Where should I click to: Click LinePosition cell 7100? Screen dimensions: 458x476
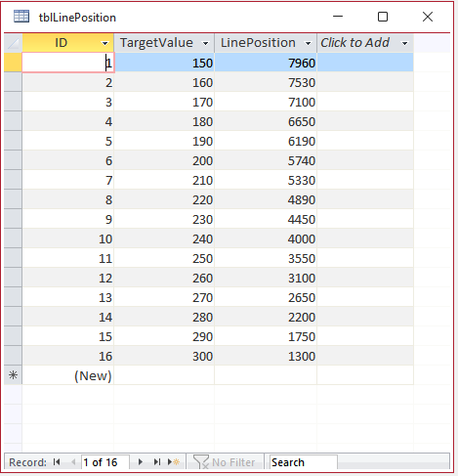[x=266, y=102]
